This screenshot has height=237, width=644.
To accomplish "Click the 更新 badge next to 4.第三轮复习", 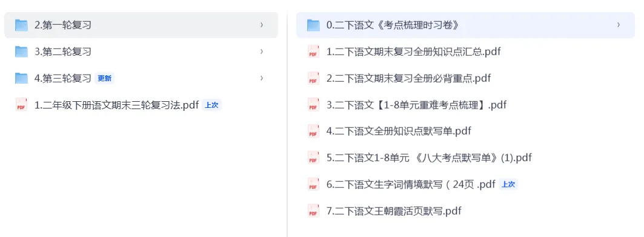I will tap(104, 78).
